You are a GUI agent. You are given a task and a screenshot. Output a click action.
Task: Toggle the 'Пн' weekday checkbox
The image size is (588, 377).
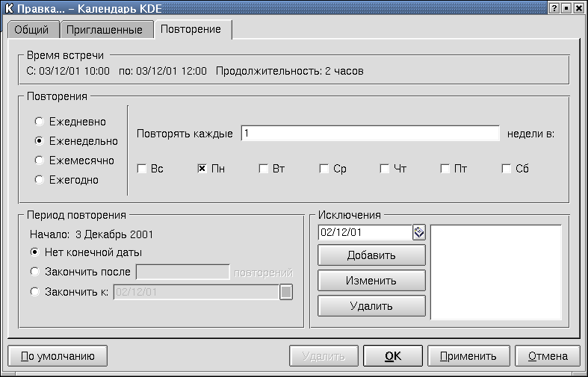click(202, 169)
